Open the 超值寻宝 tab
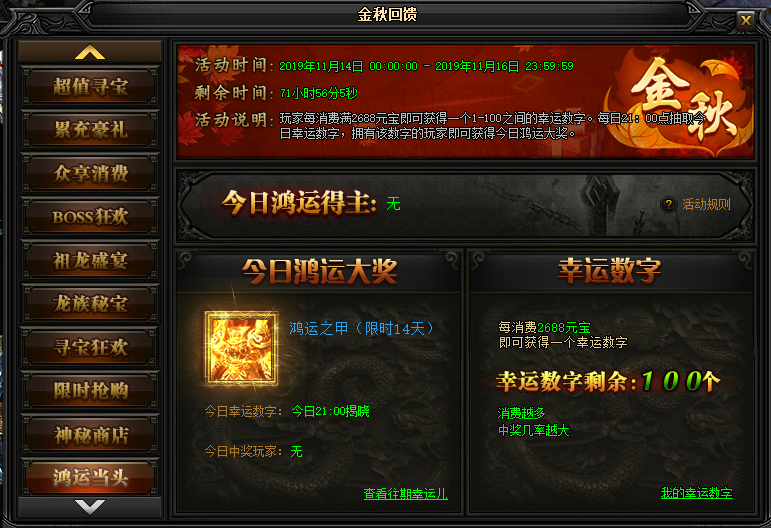771x528 pixels. 90,87
